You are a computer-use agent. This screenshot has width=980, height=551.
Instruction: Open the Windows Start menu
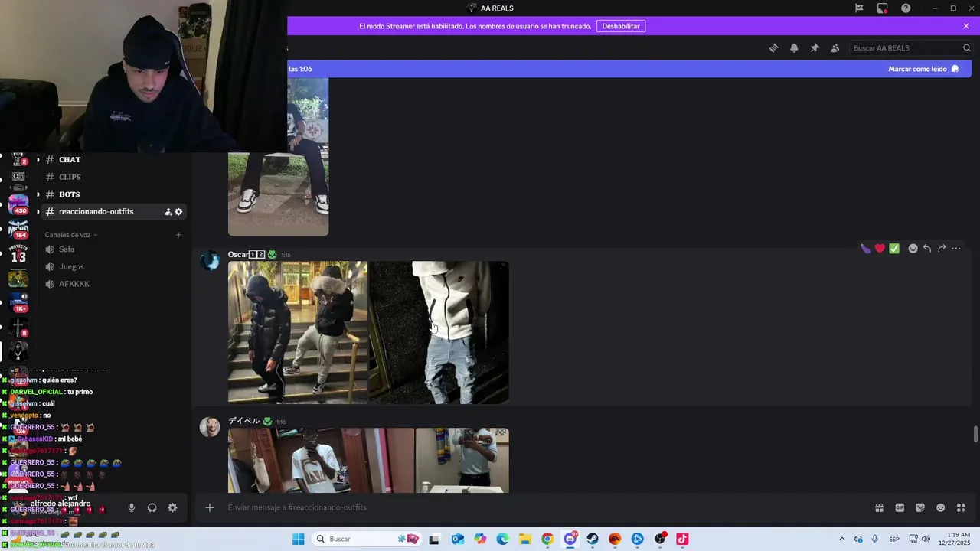(298, 539)
